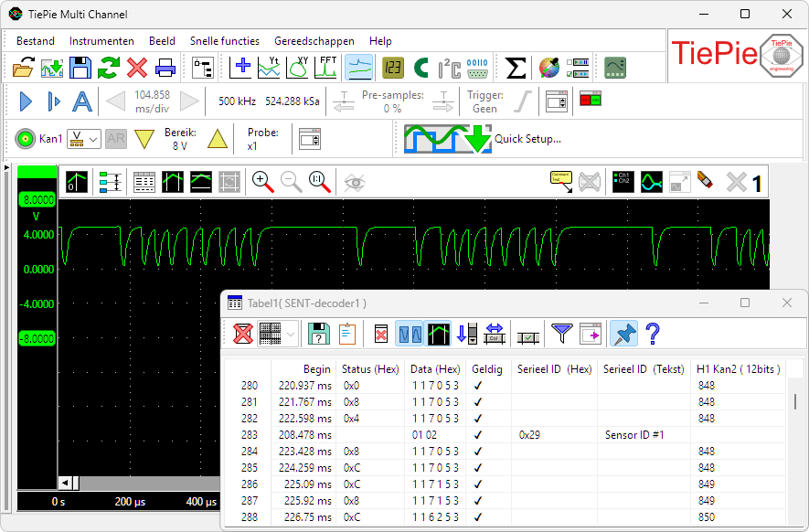Open the table filter funnel icon
The image size is (809, 532).
(x=562, y=334)
